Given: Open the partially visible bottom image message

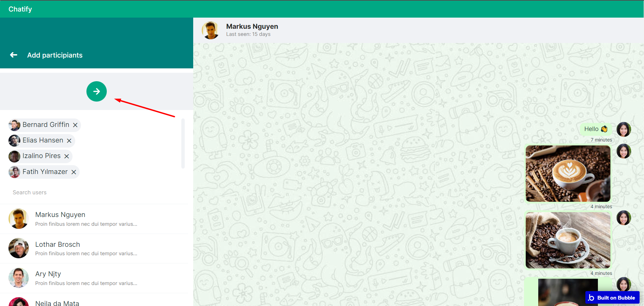Looking at the screenshot, I should pos(568,292).
